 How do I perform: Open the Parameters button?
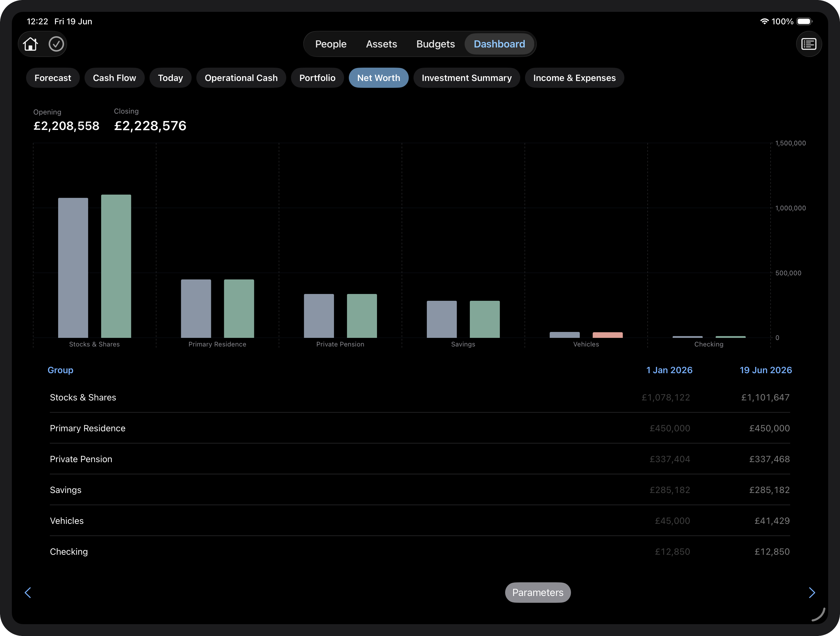point(537,592)
